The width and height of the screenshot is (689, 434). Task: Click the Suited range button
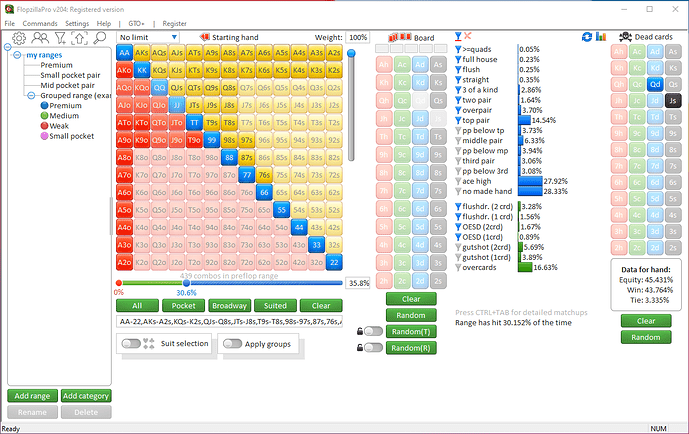[x=275, y=306]
